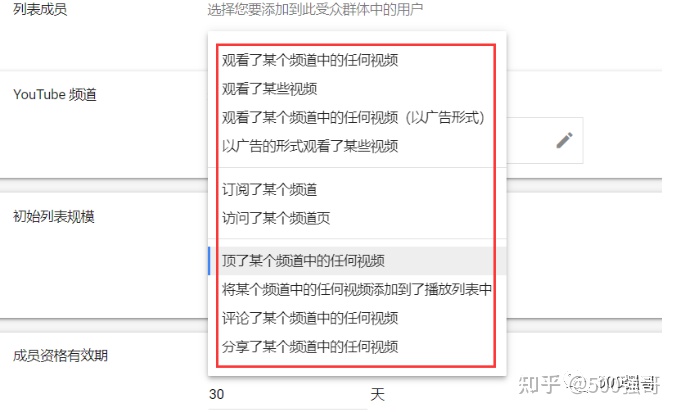Click the 列表成员 label

pos(40,9)
